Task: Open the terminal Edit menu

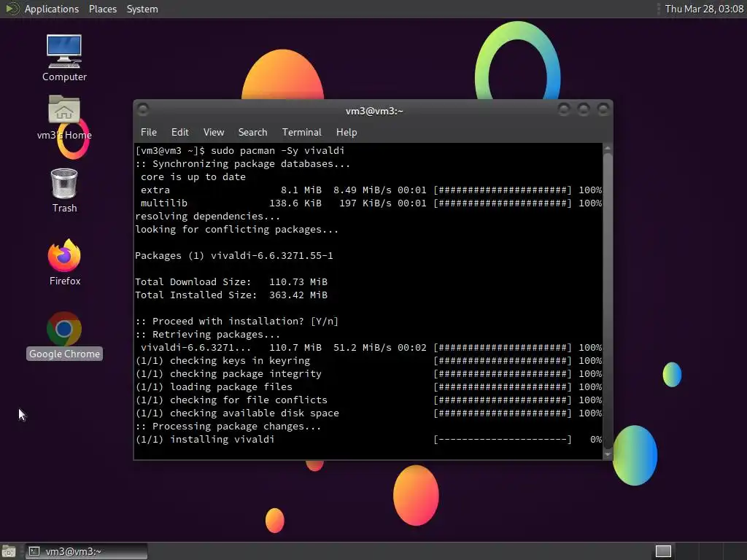Action: point(179,133)
